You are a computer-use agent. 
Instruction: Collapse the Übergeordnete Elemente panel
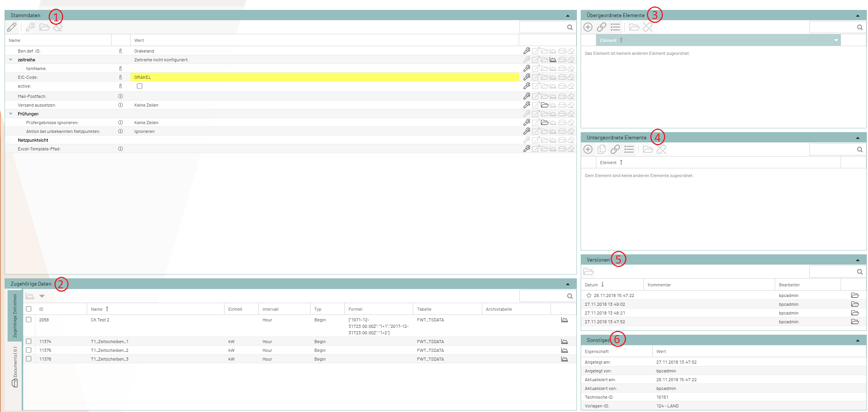coord(858,16)
